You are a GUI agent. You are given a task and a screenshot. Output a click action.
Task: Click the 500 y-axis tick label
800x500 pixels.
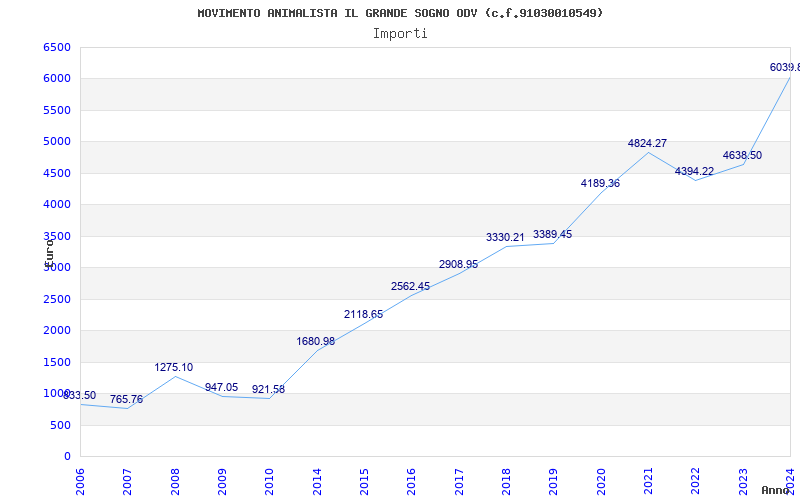(x=61, y=425)
